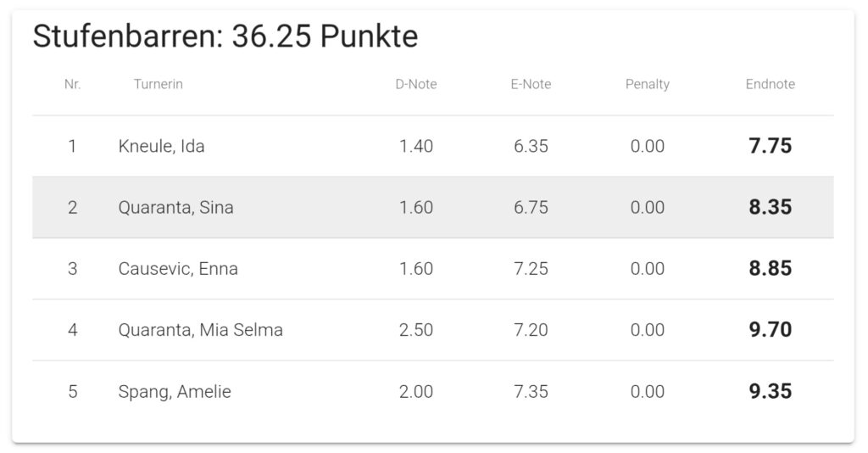Click Endnote 9.70 for Mia Selma
This screenshot has height=453, width=868.
[770, 329]
